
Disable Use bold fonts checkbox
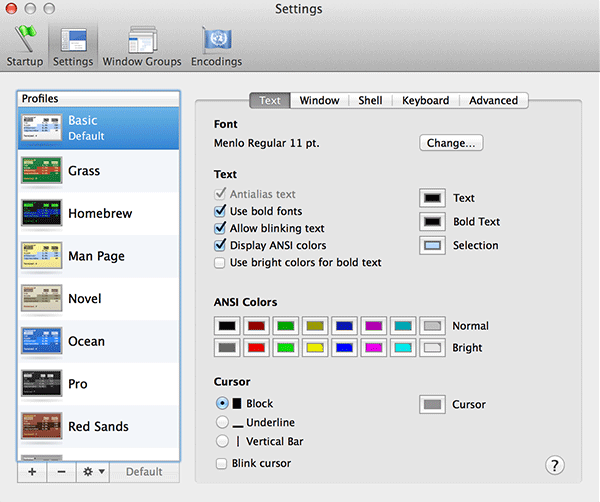220,212
